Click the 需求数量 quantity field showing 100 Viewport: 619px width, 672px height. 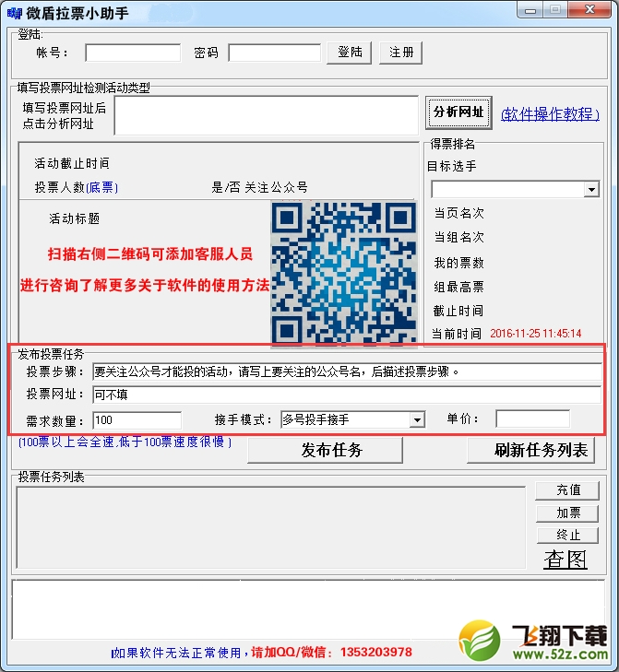[x=137, y=420]
